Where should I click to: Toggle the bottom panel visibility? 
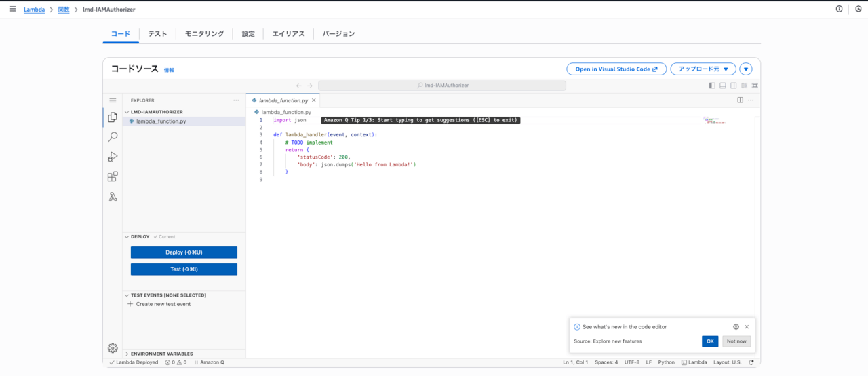point(723,86)
